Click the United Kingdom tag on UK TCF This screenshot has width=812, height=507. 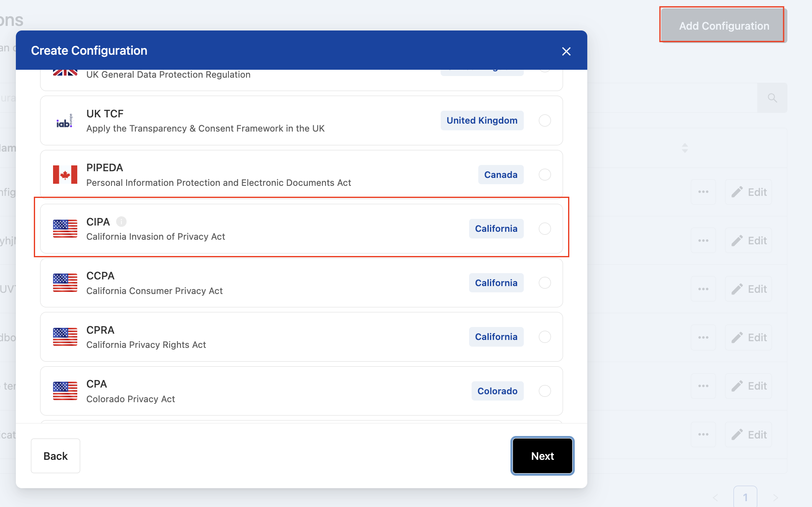pyautogui.click(x=482, y=121)
